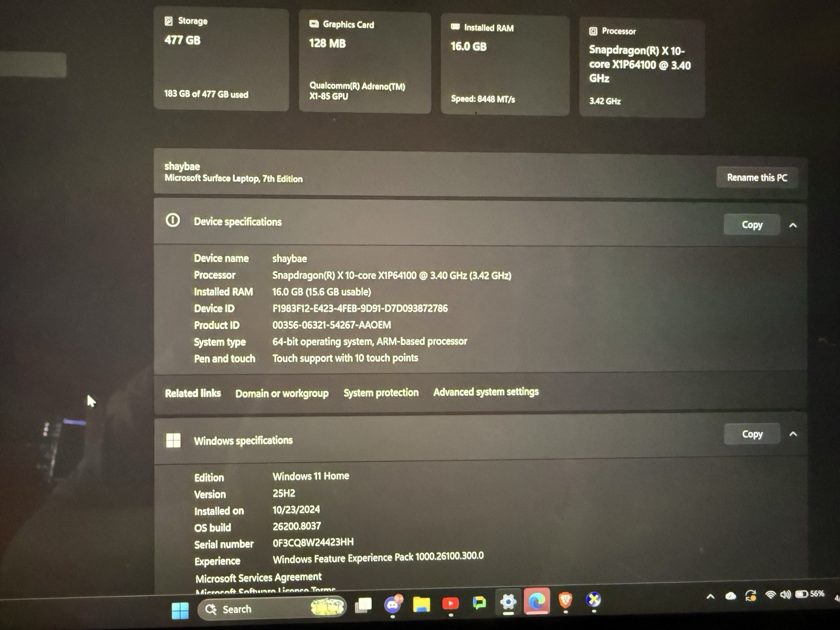Open Advanced system settings link

(x=486, y=392)
